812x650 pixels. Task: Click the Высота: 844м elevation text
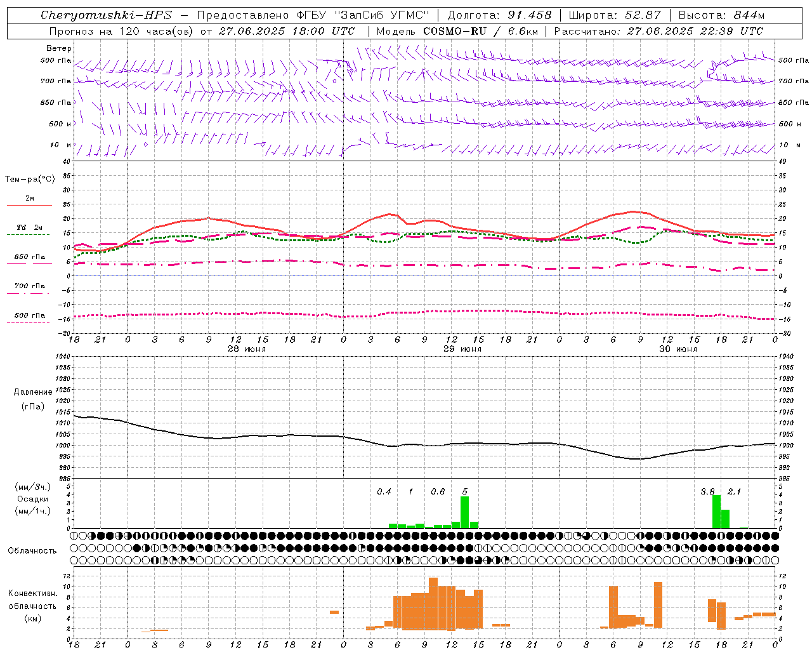pos(721,15)
